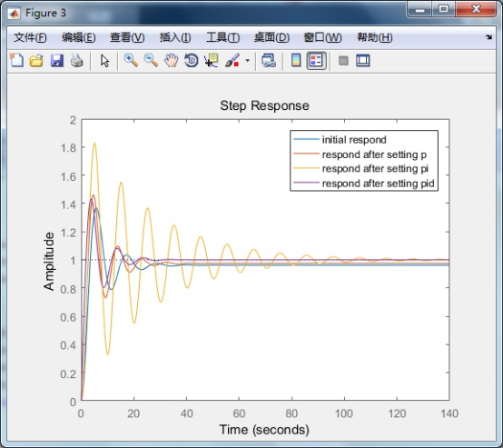Viewport: 503px width, 448px height.
Task: Click the Show Plot Tools button
Action: tap(363, 60)
